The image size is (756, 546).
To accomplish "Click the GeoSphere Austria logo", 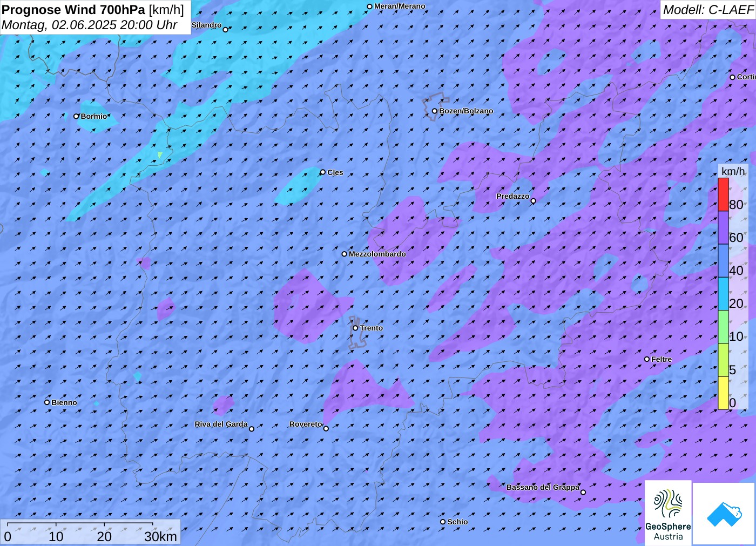I will pos(668,513).
